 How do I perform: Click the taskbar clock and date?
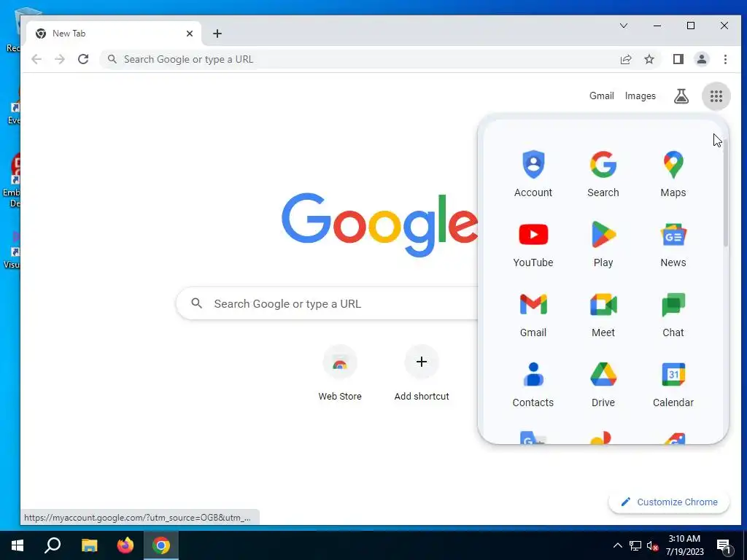(684, 545)
